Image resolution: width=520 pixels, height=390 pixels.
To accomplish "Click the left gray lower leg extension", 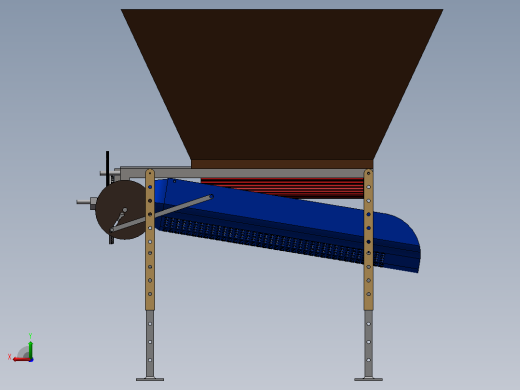I will pos(150,343).
